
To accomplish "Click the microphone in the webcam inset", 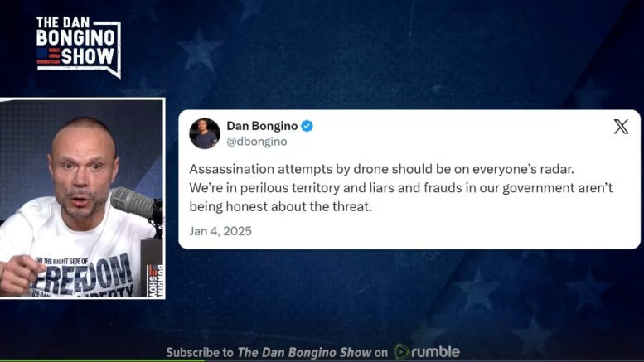I will click(133, 203).
